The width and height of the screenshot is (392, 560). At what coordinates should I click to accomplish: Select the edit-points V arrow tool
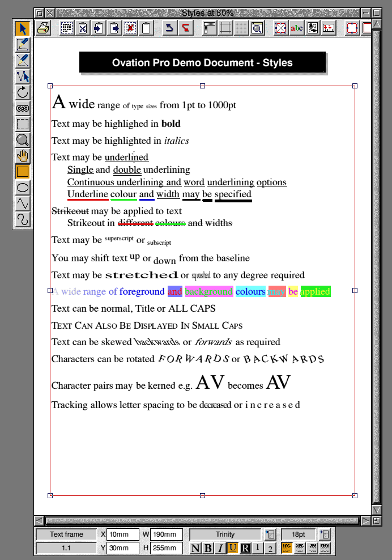[23, 76]
